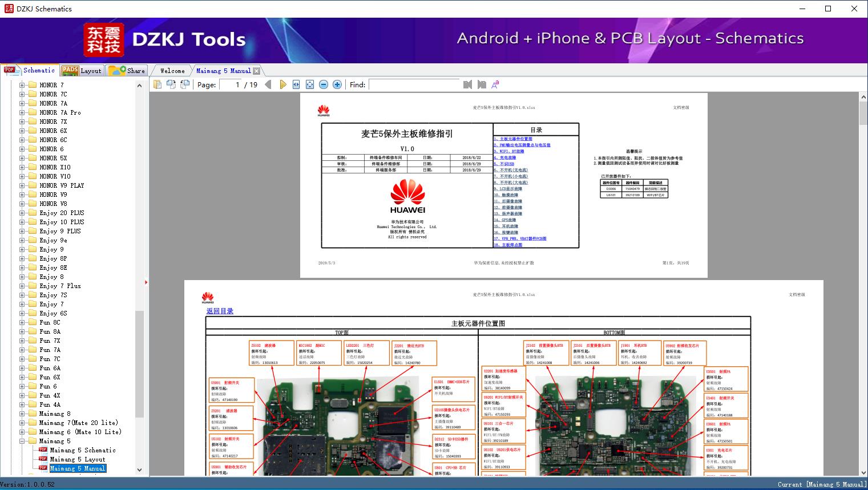Click the tree panel scroll up arrow
The height and width of the screenshot is (490, 868).
[x=139, y=86]
